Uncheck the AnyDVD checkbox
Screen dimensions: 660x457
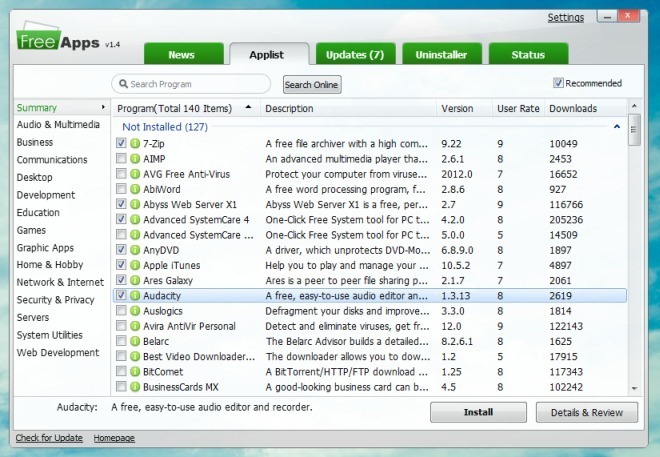(x=121, y=250)
